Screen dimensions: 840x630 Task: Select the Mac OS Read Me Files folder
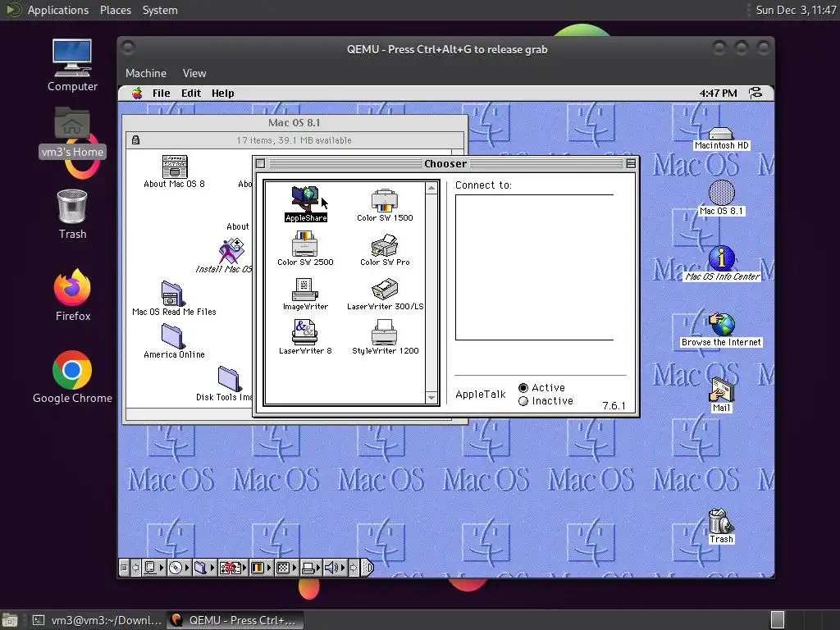point(174,299)
